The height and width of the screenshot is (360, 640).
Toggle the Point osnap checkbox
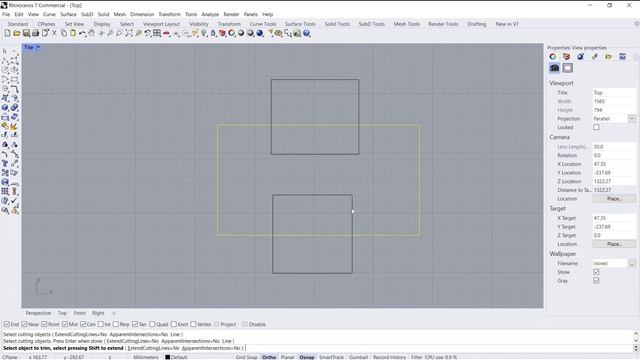(x=44, y=324)
